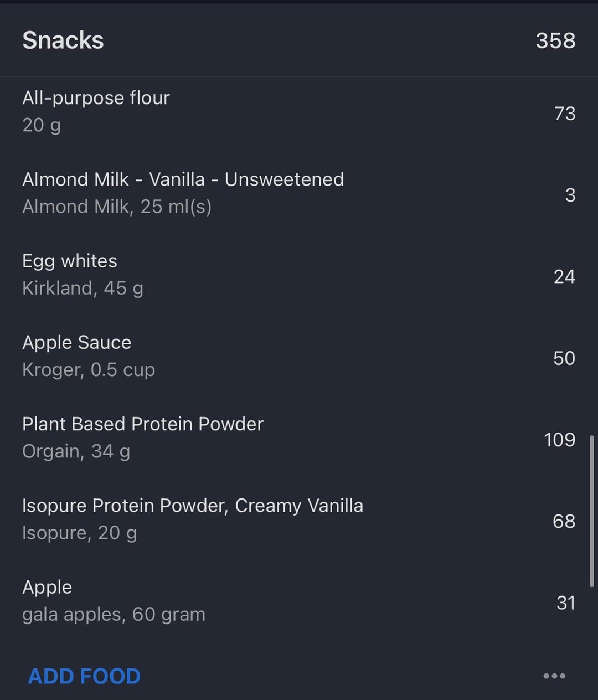
Task: Select the Plant Based Protein Powder entry
Action: [x=143, y=424]
